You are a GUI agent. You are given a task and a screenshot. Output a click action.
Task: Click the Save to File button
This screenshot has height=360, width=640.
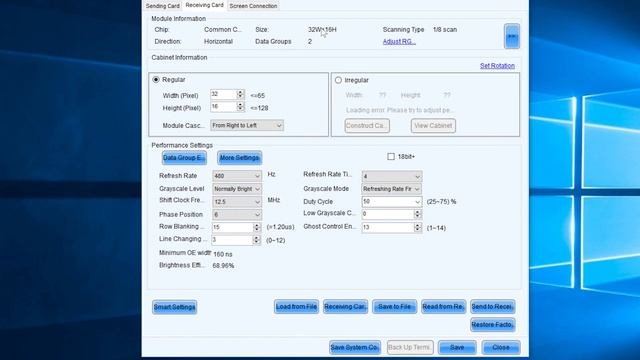[x=394, y=307]
